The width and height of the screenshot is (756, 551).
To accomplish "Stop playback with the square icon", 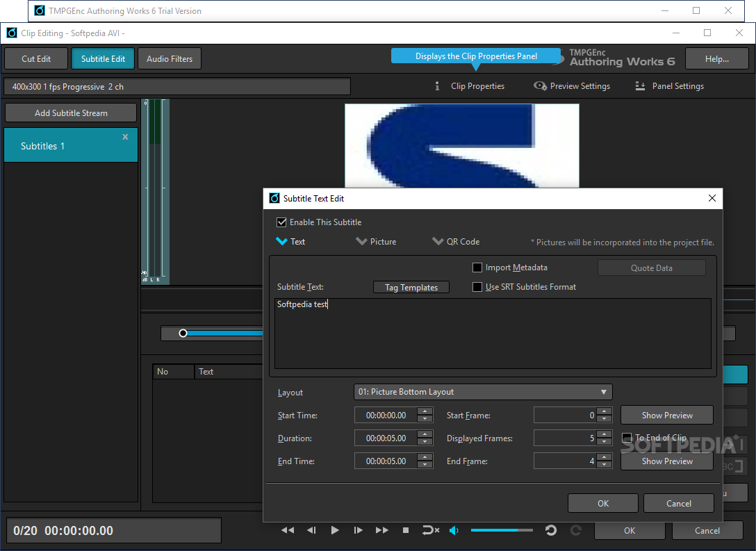I will [406, 530].
